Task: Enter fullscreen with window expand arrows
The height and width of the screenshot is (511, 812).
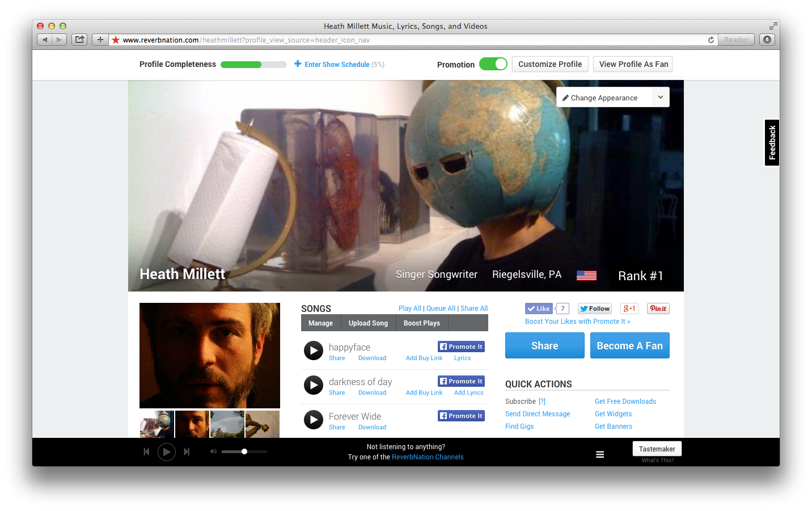Action: pos(773,26)
